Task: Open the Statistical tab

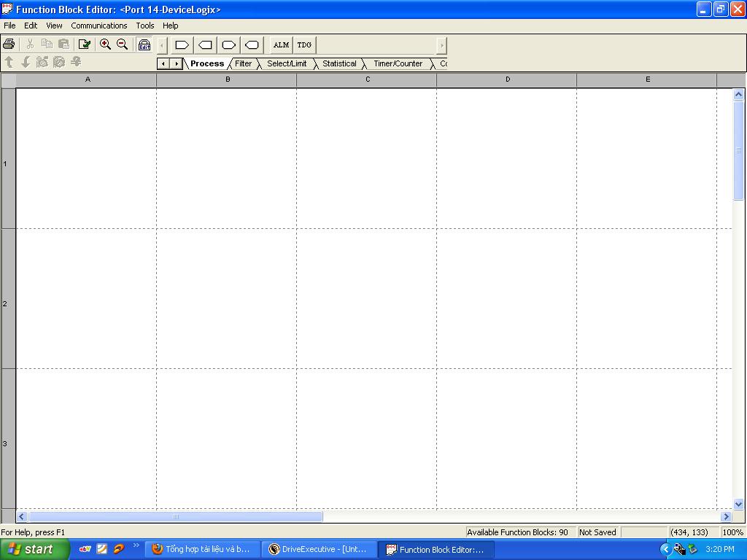Action: click(339, 63)
